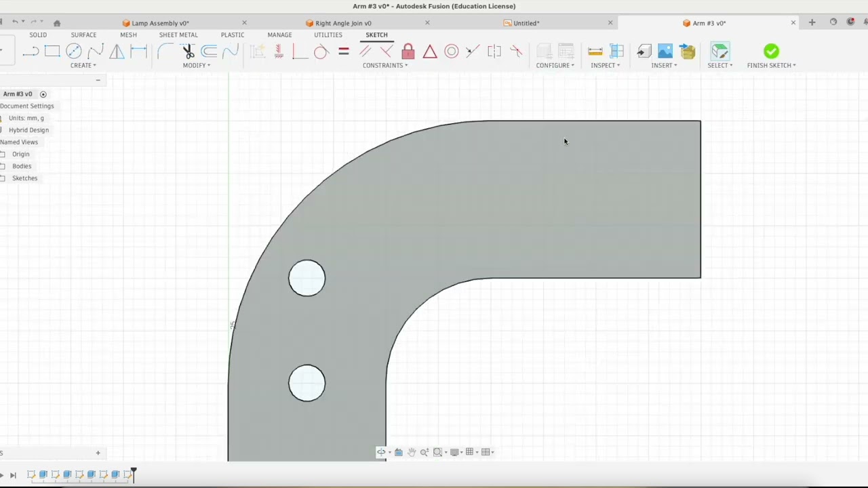Click the Insert Derive icon

[644, 52]
